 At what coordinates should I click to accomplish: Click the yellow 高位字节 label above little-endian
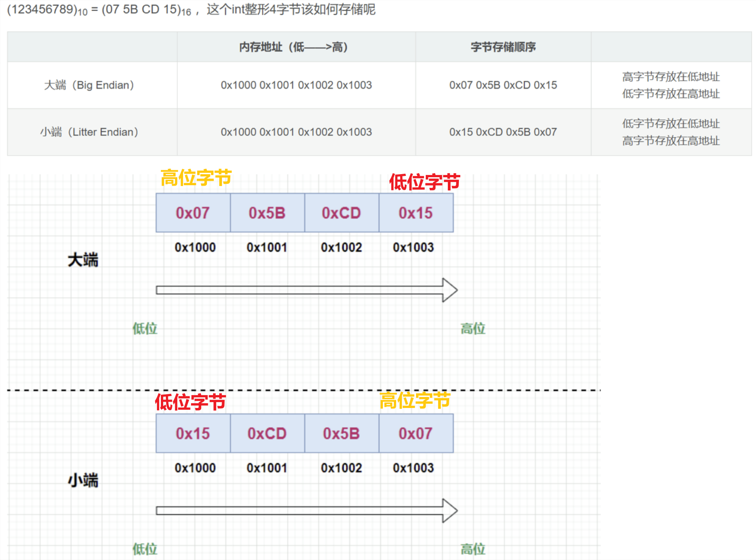tap(415, 400)
